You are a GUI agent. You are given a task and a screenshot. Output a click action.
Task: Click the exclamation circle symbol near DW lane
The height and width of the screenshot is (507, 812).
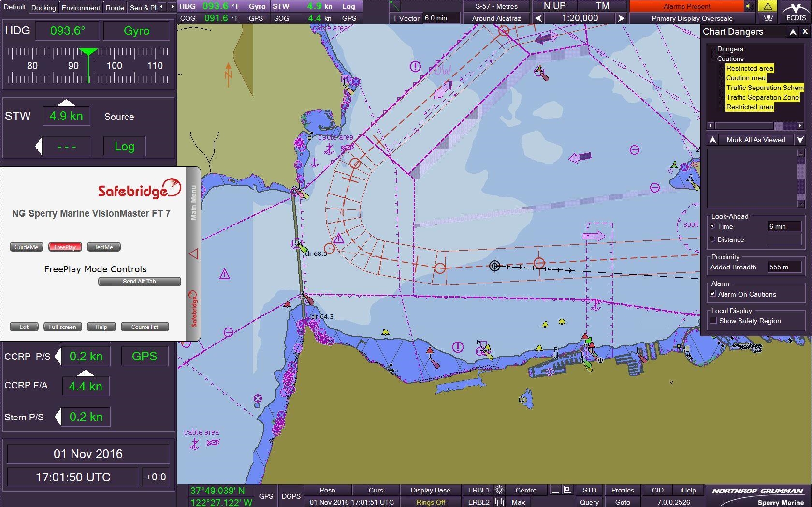pos(415,66)
